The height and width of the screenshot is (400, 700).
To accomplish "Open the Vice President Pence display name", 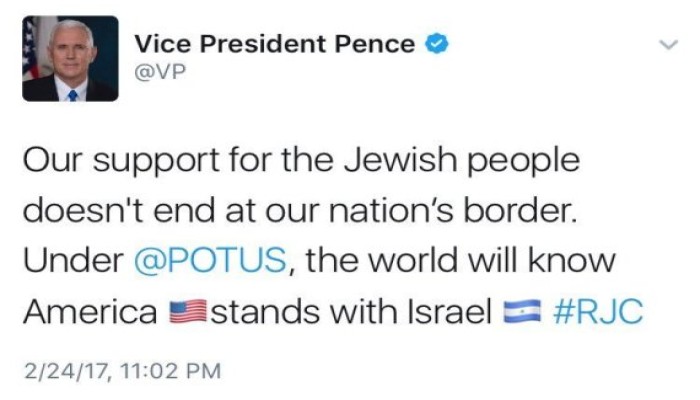I will coord(275,44).
